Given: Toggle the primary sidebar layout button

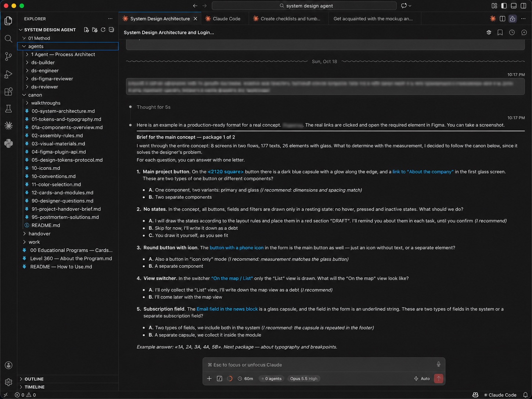Looking at the screenshot, I should pyautogui.click(x=504, y=6).
